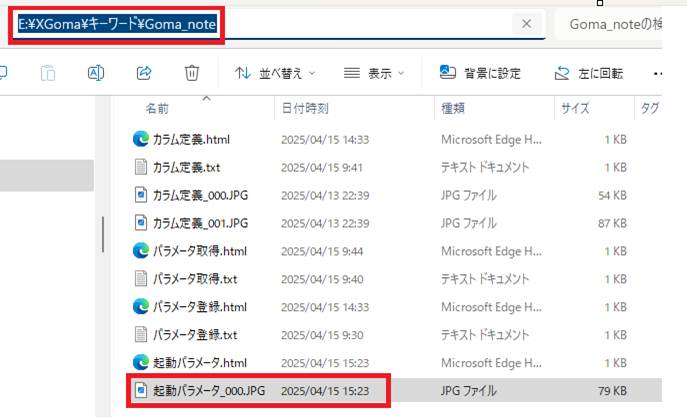Click text file icon of パラメータ登録.txt

pyautogui.click(x=141, y=335)
